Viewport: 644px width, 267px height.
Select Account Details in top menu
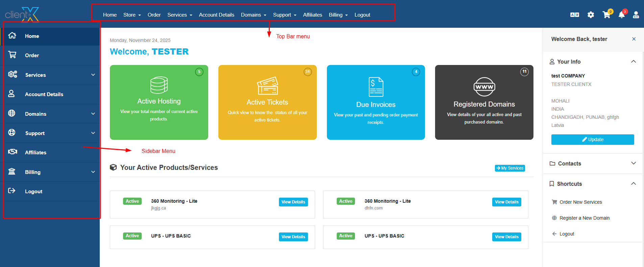(x=216, y=15)
